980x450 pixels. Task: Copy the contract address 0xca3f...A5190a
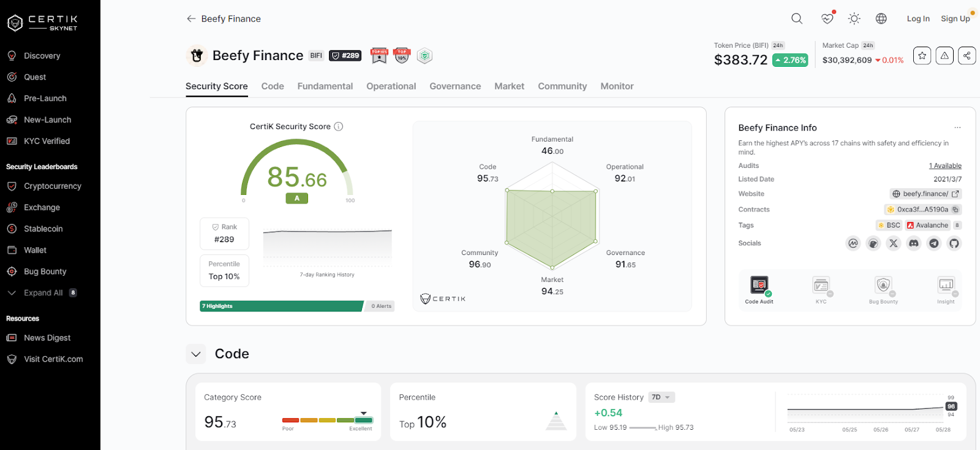955,210
